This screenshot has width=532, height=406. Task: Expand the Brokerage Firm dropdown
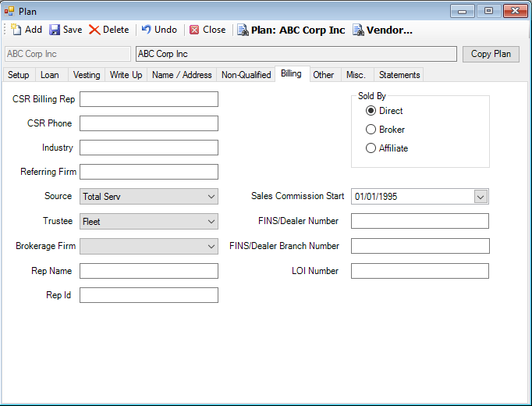(211, 247)
